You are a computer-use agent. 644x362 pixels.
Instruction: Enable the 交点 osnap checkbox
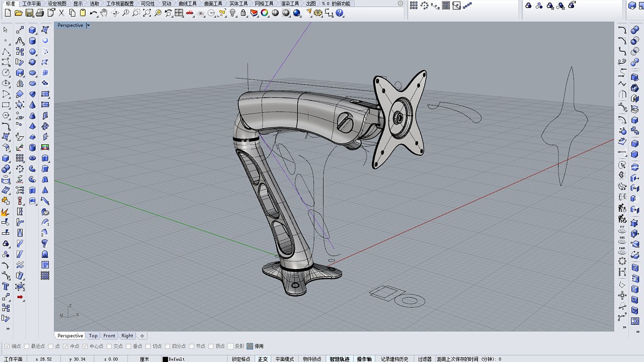click(109, 346)
